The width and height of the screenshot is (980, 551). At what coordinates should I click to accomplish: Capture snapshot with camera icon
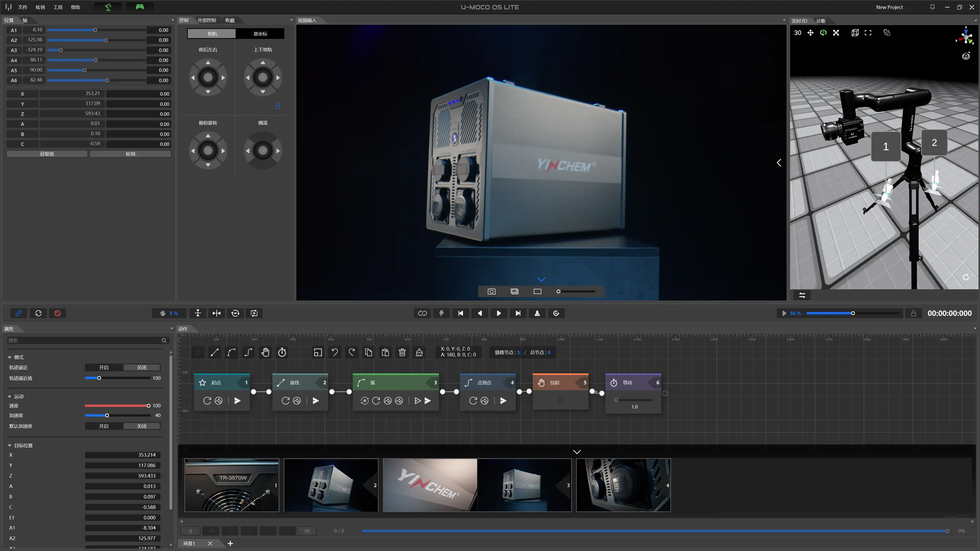492,291
